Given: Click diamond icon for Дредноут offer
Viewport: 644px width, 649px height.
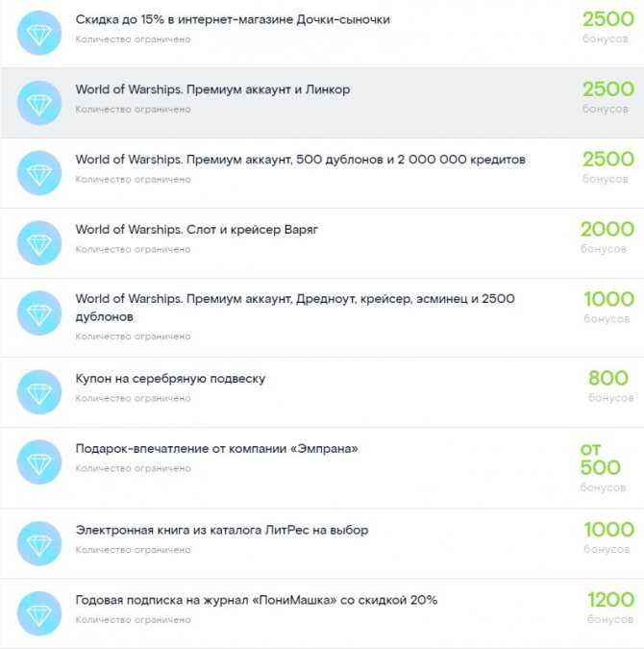Looking at the screenshot, I should tap(39, 312).
